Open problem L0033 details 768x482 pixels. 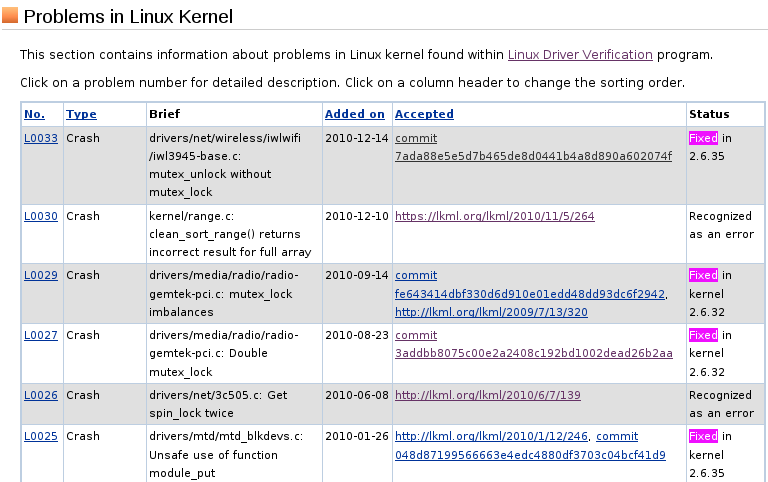pyautogui.click(x=41, y=138)
